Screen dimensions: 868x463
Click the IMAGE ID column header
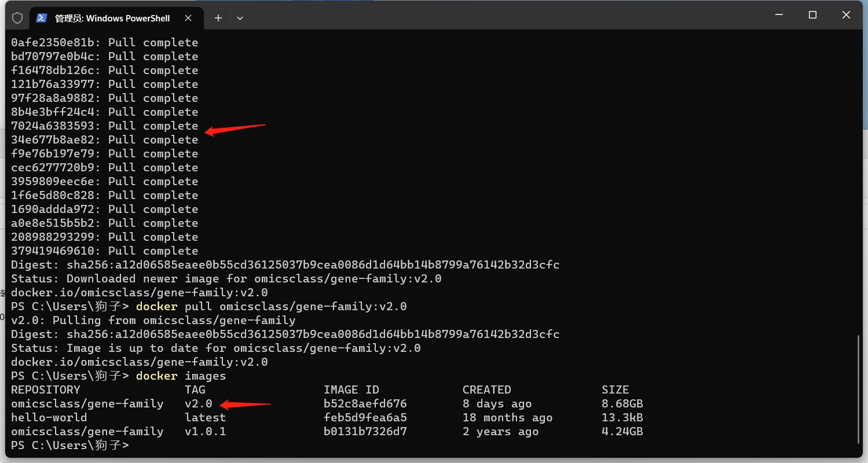[351, 390]
